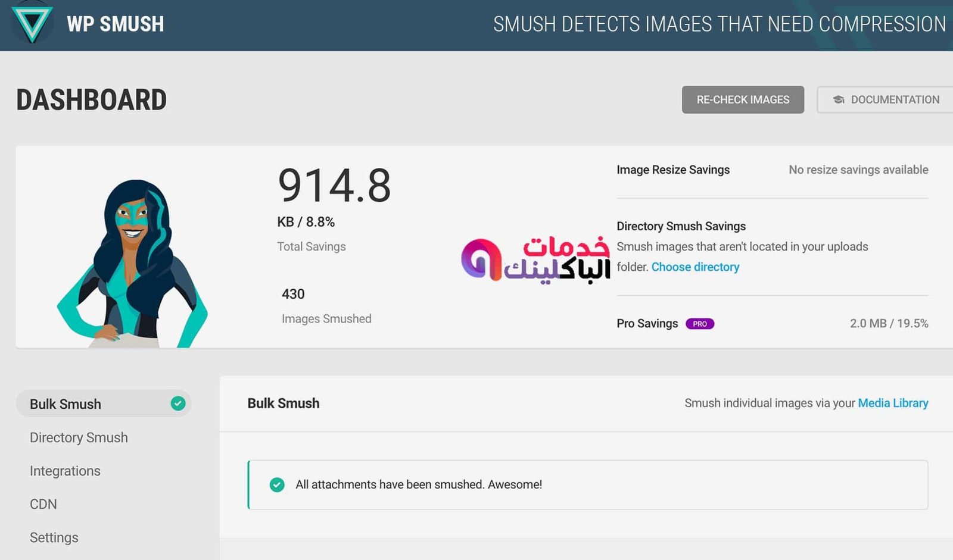Click the checkmark icon in the smushed notice
This screenshot has height=560, width=953.
pyautogui.click(x=276, y=484)
